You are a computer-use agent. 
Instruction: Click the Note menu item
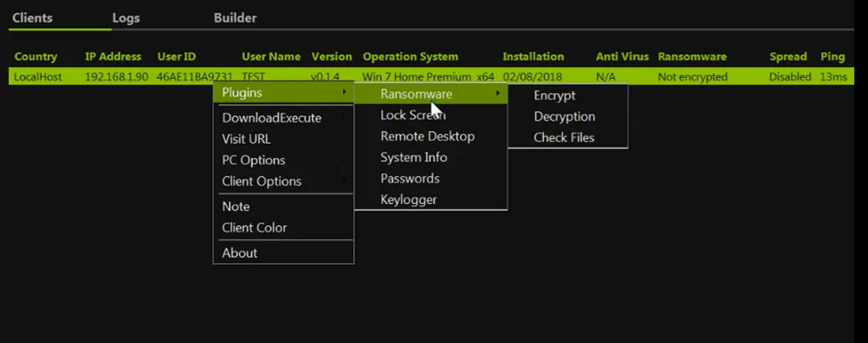coord(283,207)
